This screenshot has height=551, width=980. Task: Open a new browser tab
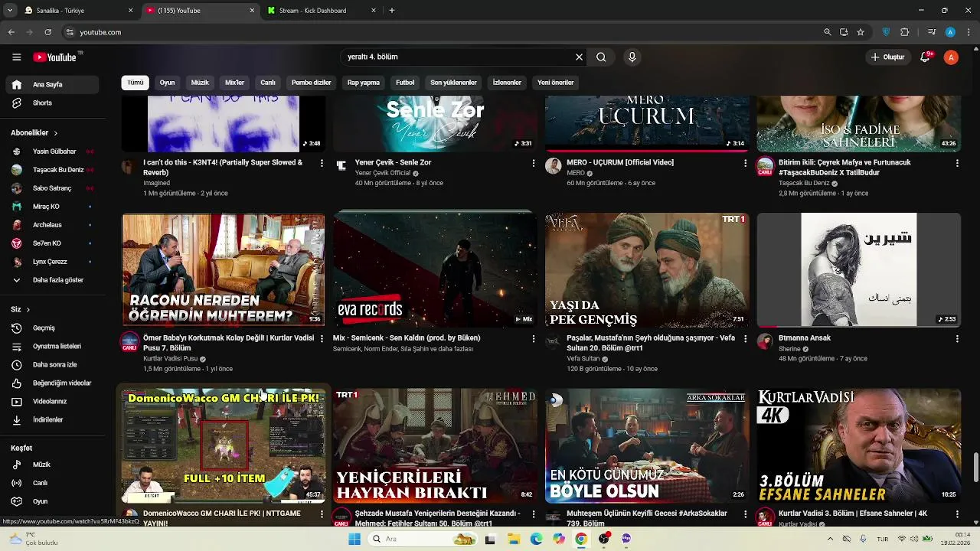[392, 11]
